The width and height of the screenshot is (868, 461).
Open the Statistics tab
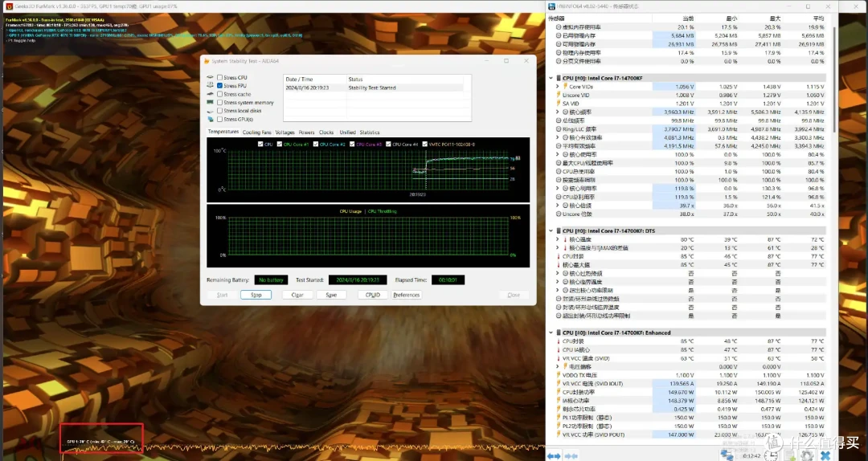tap(369, 133)
